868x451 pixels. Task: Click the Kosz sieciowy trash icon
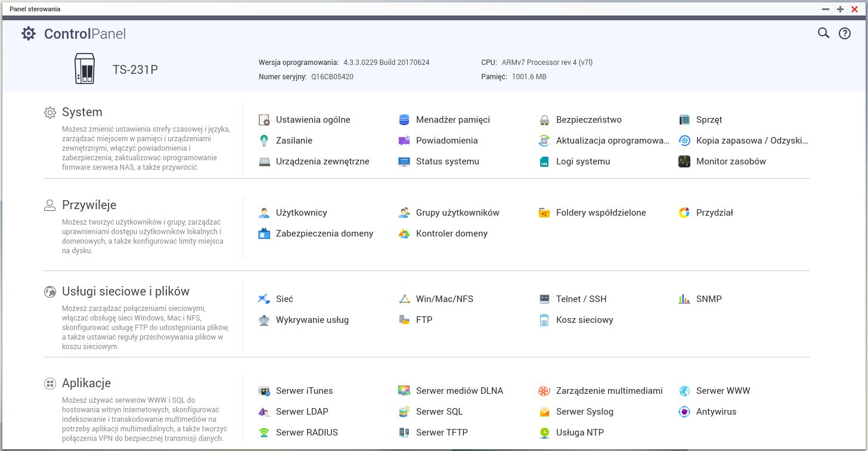(544, 320)
